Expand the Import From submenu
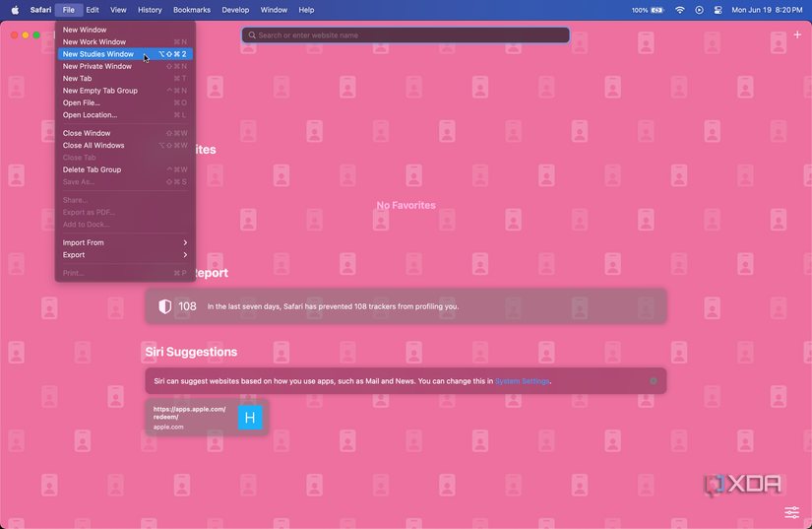The image size is (812, 529). coord(125,242)
